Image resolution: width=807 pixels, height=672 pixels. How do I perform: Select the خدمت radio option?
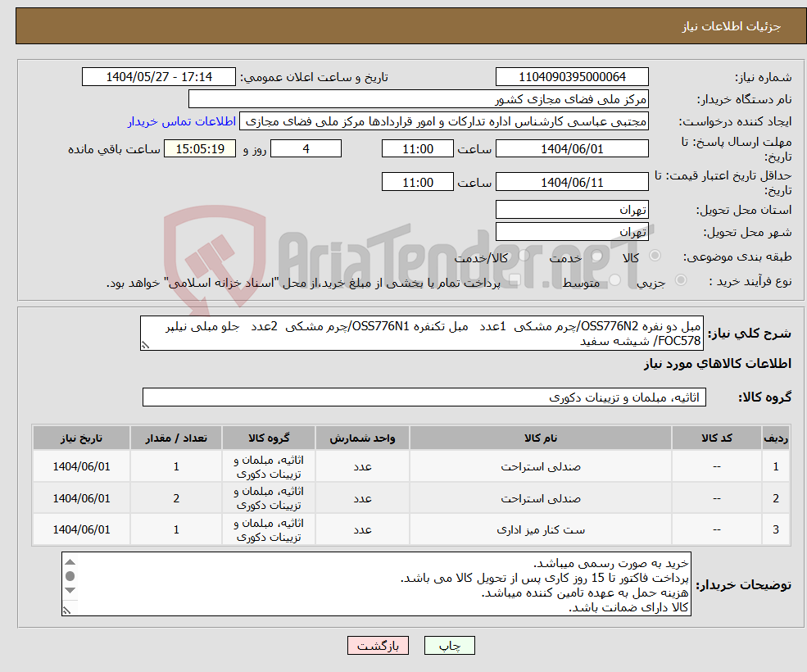pyautogui.click(x=596, y=256)
